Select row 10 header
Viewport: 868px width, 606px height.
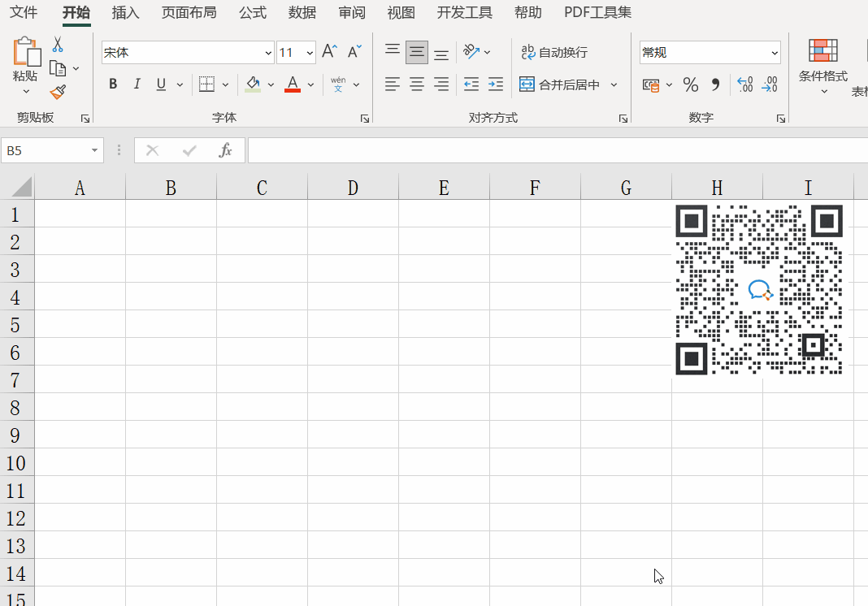pos(16,463)
